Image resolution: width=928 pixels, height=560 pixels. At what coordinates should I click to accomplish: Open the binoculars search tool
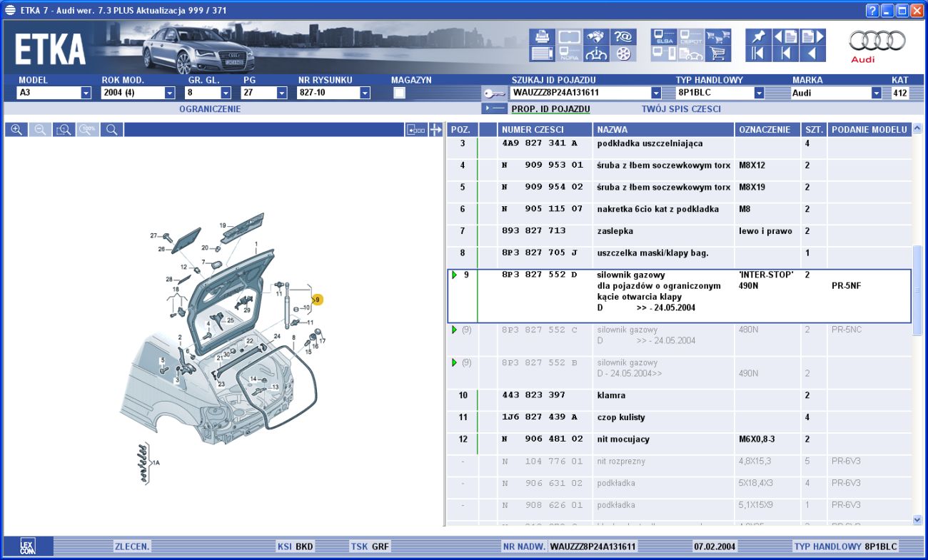(596, 36)
